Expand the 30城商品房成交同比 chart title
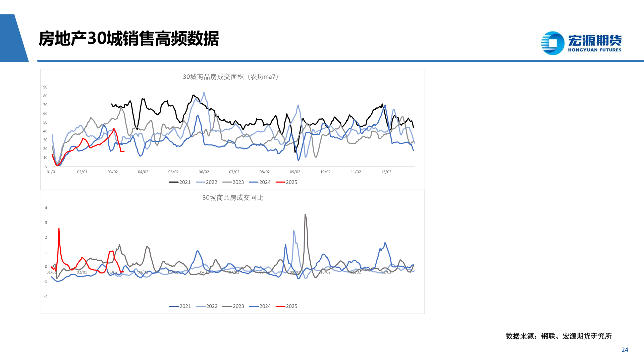644x362 pixels. (x=233, y=198)
